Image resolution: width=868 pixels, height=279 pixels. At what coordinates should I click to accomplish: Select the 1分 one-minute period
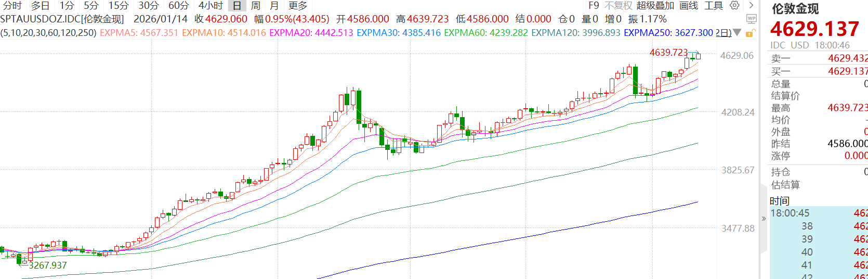coord(67,6)
